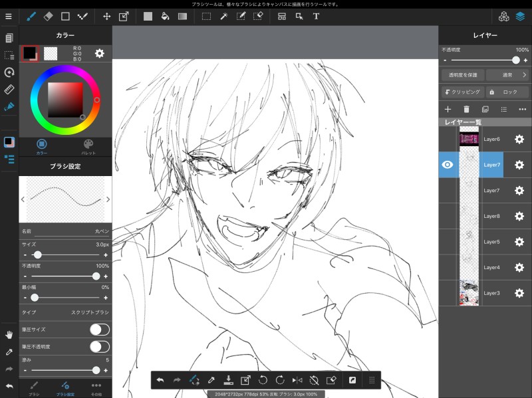The width and height of the screenshot is (532, 398).
Task: Open the hamburger main menu
Action: pos(9,16)
